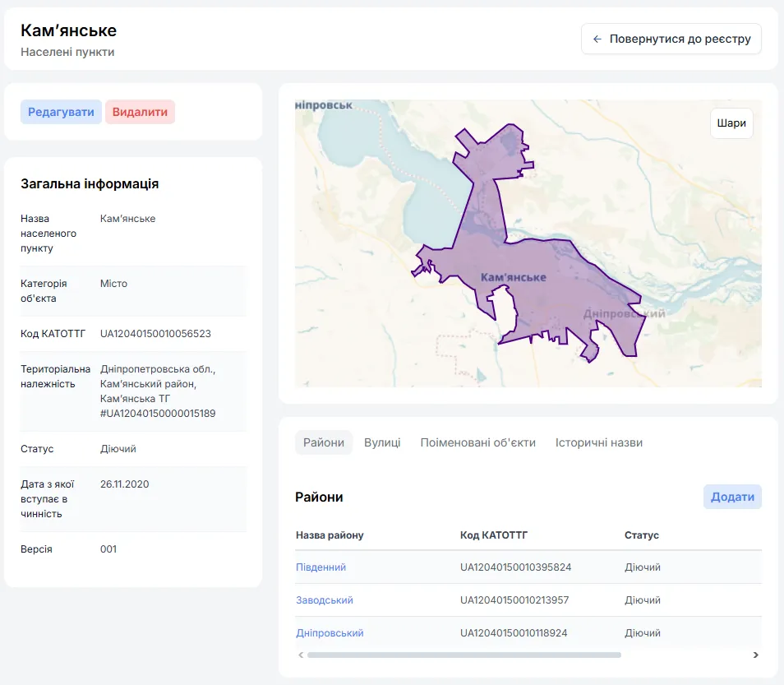Click the red Видалити button

140,112
